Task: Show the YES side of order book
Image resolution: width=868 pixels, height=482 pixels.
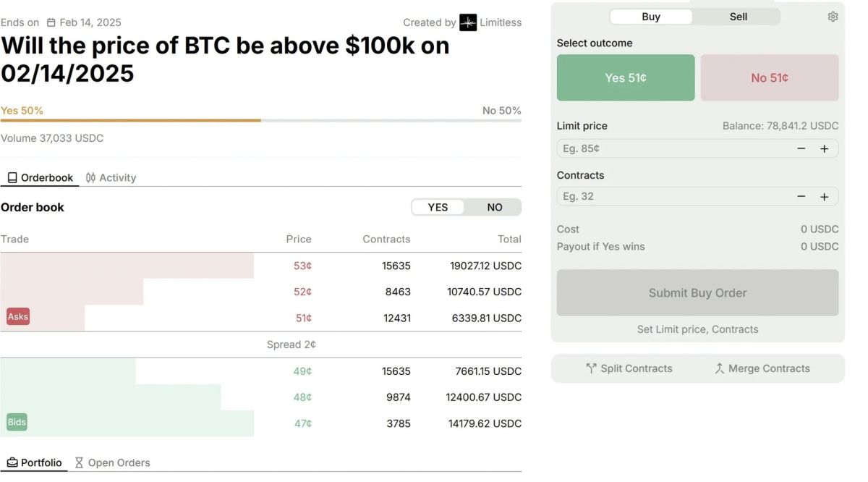Action: pos(438,207)
